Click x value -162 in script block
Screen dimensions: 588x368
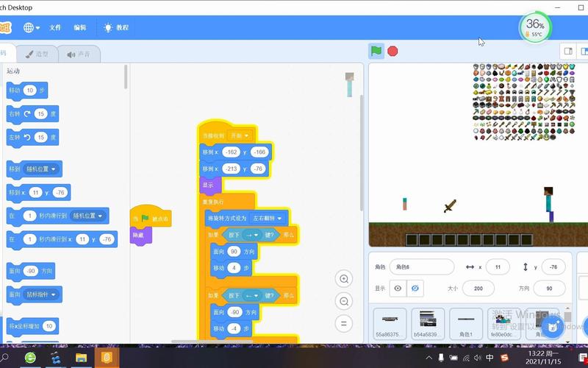232,152
